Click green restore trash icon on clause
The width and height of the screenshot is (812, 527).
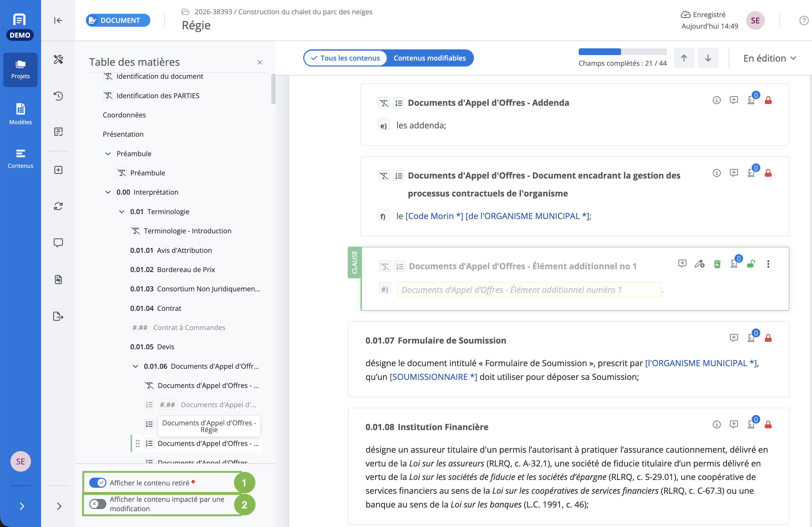point(717,264)
